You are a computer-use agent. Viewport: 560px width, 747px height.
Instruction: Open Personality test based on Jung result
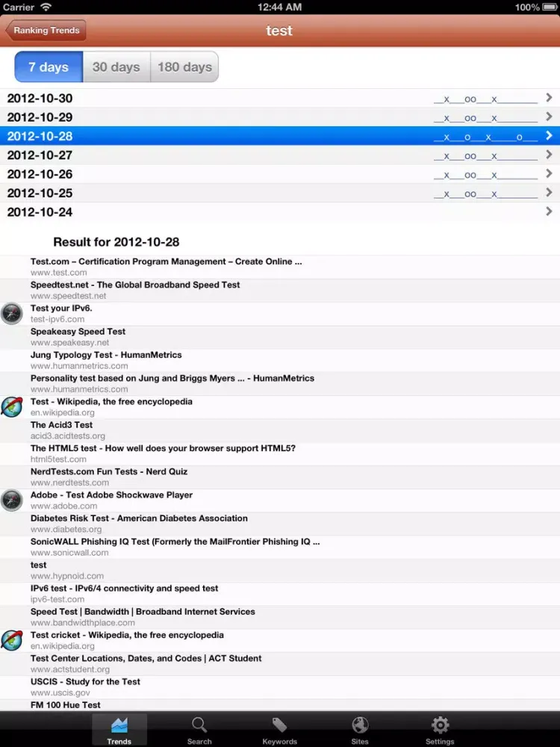[280, 383]
